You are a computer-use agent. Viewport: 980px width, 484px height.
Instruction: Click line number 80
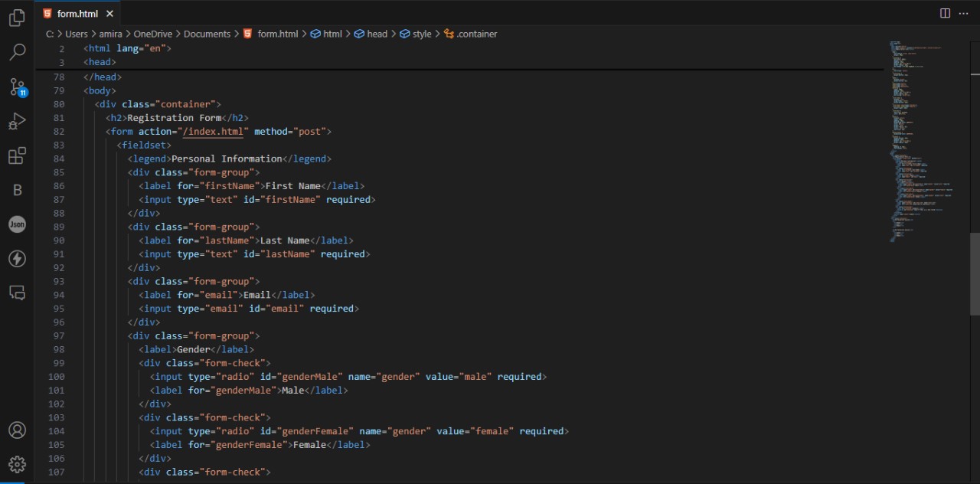click(60, 104)
